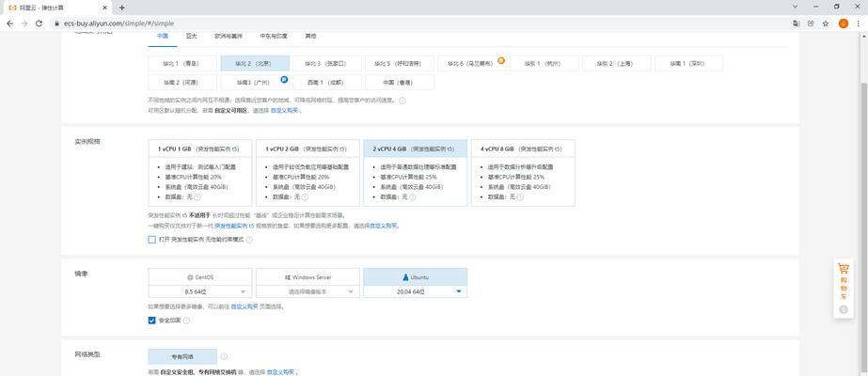Viewport: 868px width, 376px height.
Task: Select region 华东 2 (上海)
Action: pos(616,63)
